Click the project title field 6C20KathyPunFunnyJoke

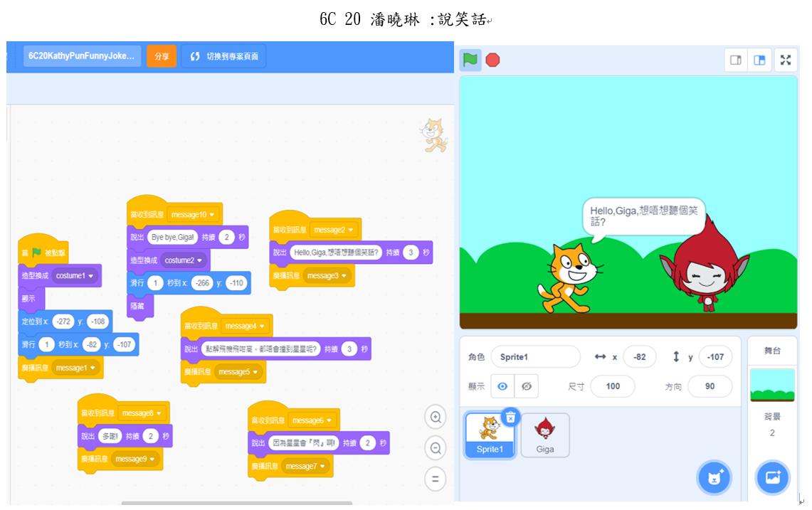[81, 56]
